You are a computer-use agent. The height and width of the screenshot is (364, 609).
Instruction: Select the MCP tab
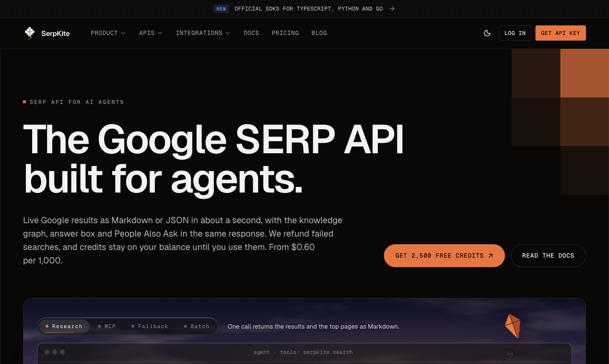pos(107,326)
